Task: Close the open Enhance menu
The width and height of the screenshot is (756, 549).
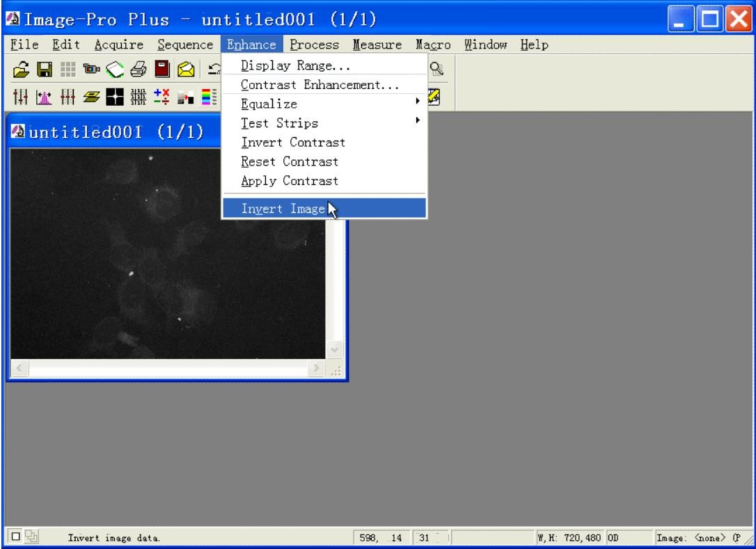Action: [x=252, y=45]
